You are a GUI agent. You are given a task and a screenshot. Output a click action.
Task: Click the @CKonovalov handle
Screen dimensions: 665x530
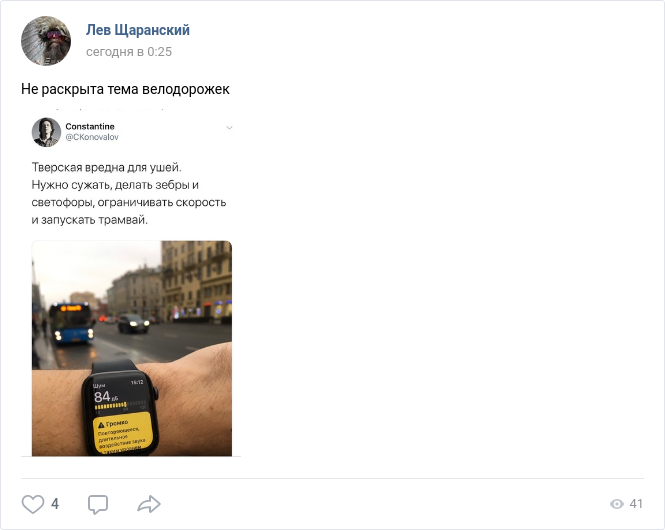coord(92,137)
